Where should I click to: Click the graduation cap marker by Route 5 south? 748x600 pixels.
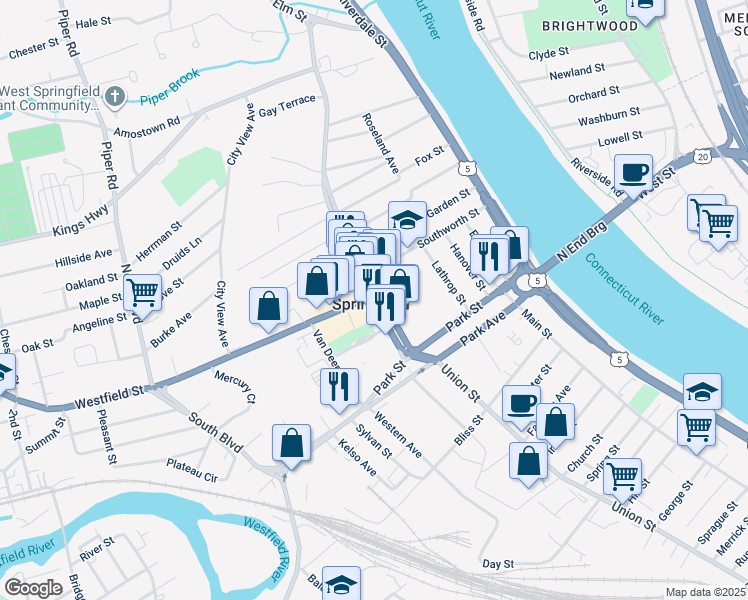pyautogui.click(x=702, y=391)
